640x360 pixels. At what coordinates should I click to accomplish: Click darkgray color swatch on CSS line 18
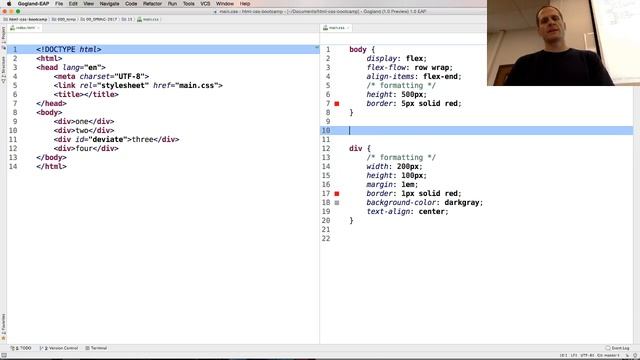pos(337,202)
